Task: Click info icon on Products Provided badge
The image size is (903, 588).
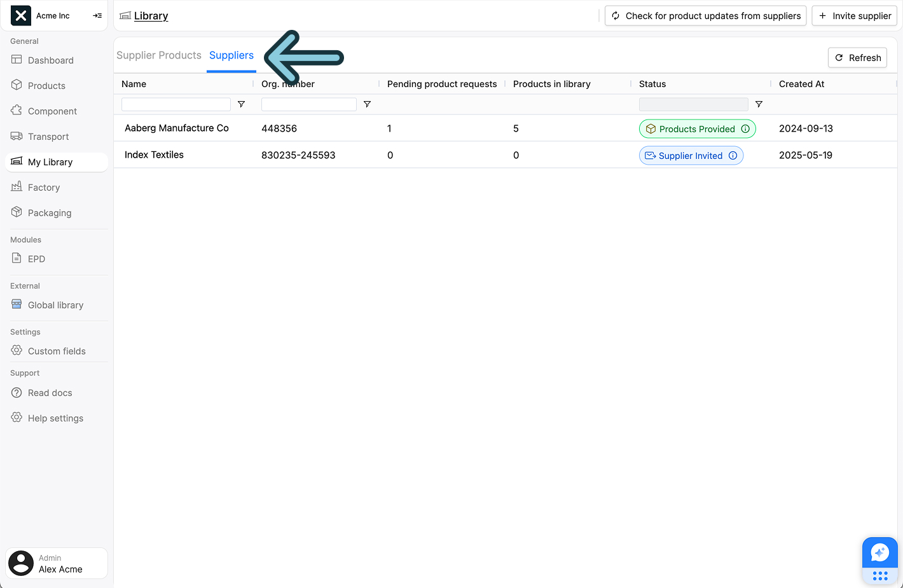Action: (x=745, y=129)
